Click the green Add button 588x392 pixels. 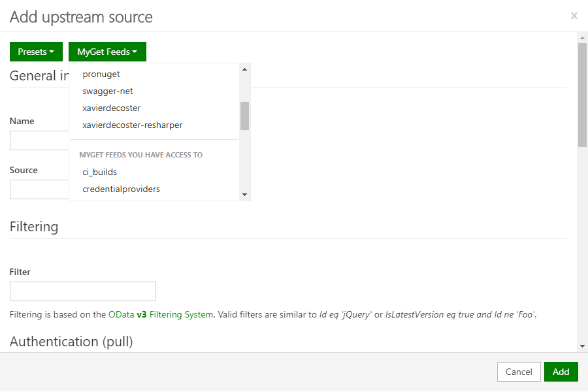click(x=561, y=372)
